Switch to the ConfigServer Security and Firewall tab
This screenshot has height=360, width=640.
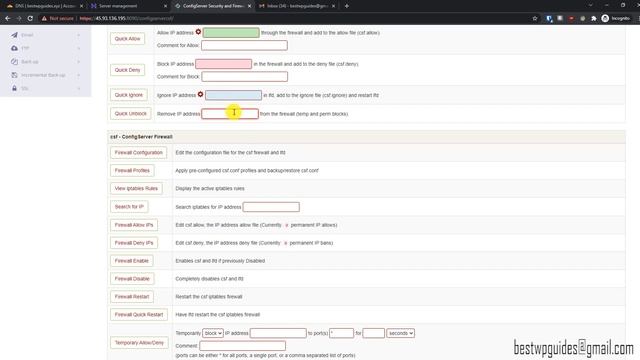(213, 6)
